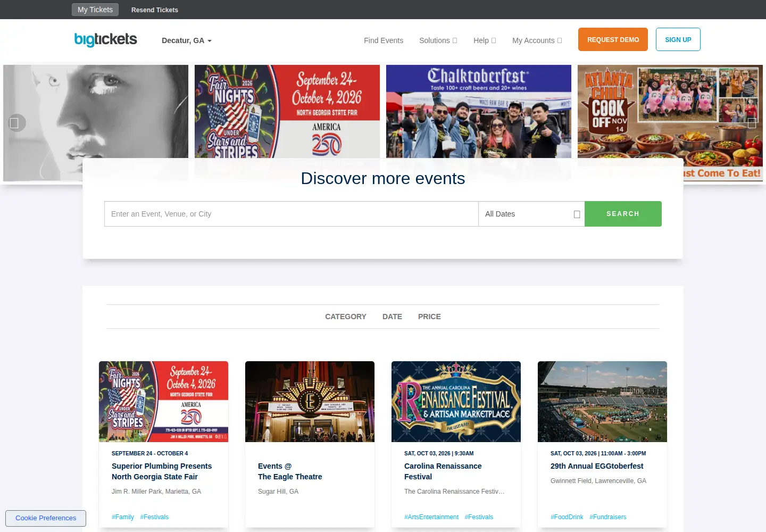
Task: Click the event, venue, or city search field
Action: [x=292, y=214]
